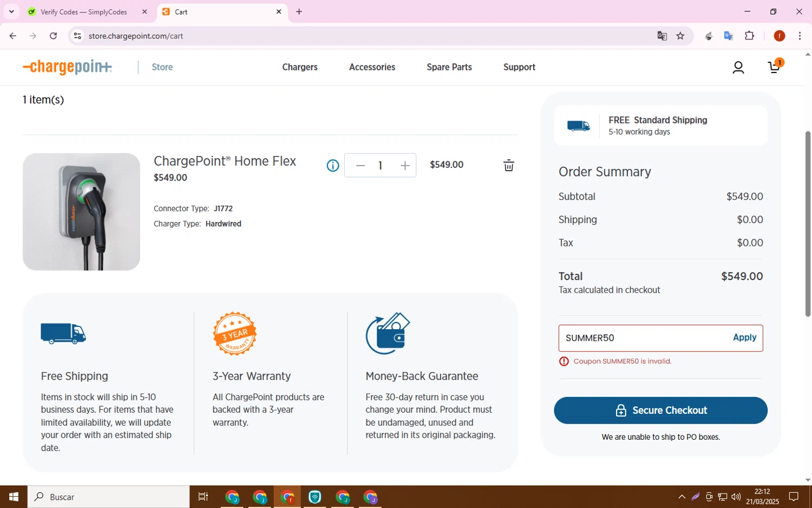
Task: Close the Cart tab
Action: 279,11
